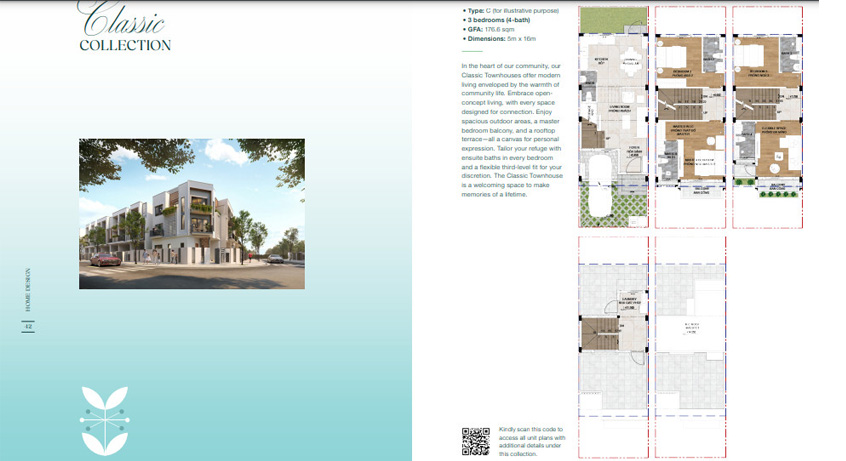Click the roof plan at bottom right
The width and height of the screenshot is (846, 461).
[x=688, y=330]
